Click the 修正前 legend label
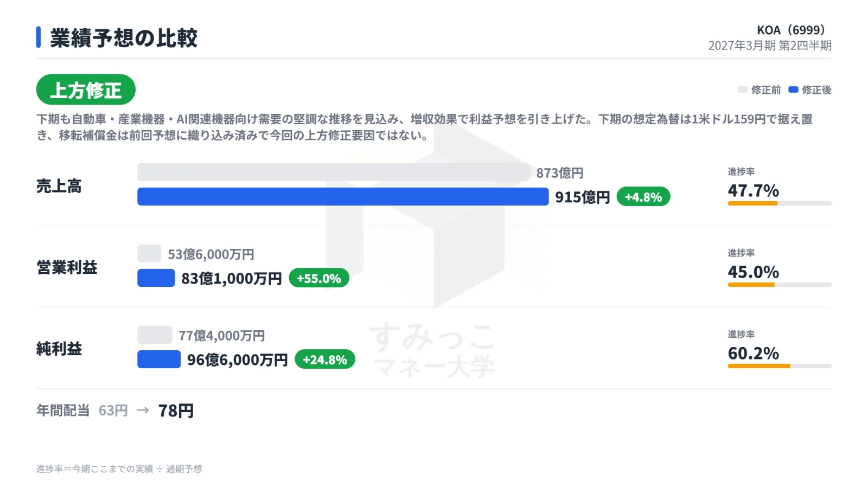Viewport: 868px width, 488px height. (766, 90)
